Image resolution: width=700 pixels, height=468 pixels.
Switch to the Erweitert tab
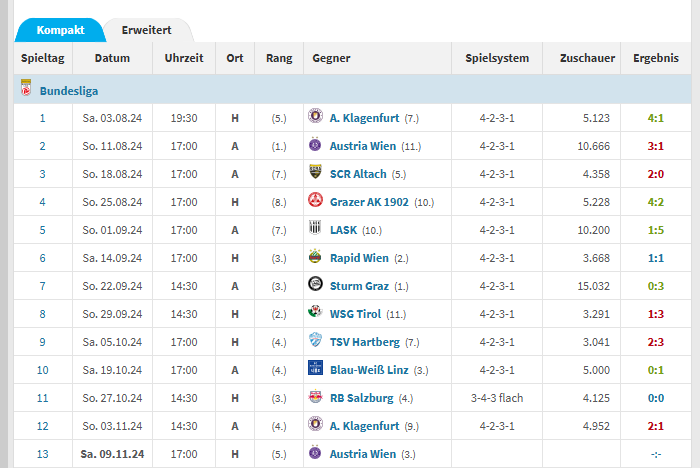tap(147, 30)
